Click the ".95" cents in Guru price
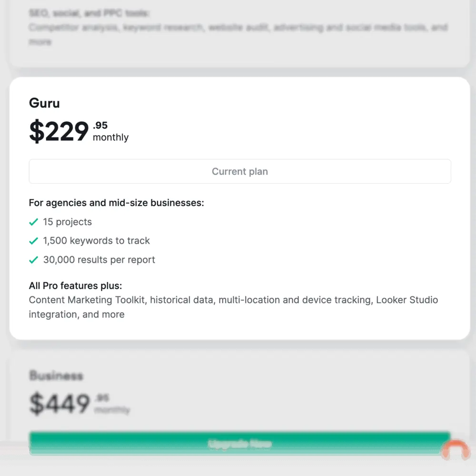Image resolution: width=476 pixels, height=476 pixels. tap(100, 126)
